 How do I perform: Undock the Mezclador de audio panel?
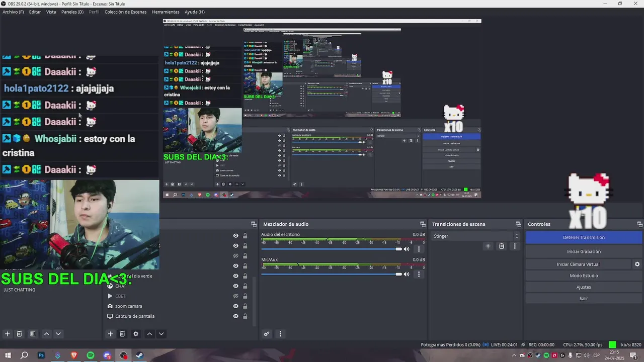click(423, 224)
